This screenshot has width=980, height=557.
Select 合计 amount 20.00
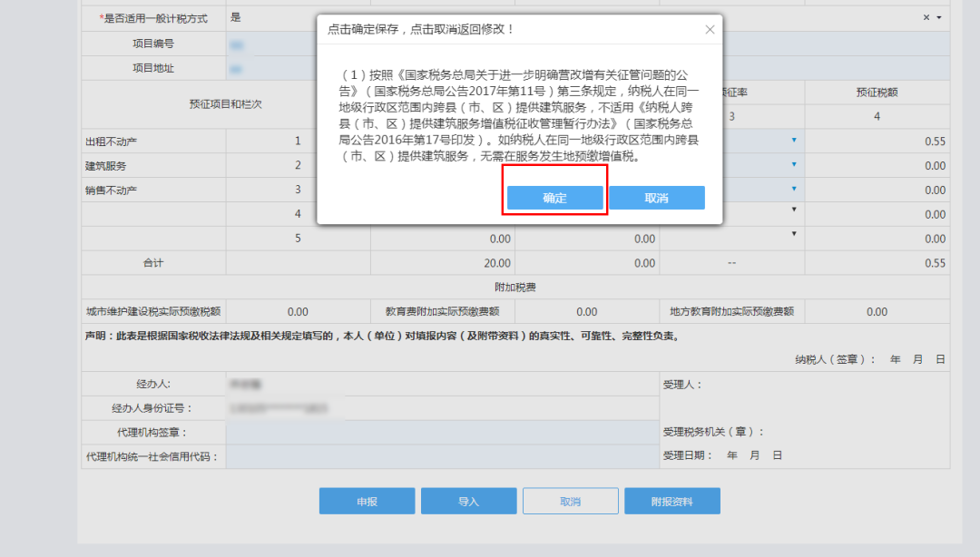[x=497, y=263]
